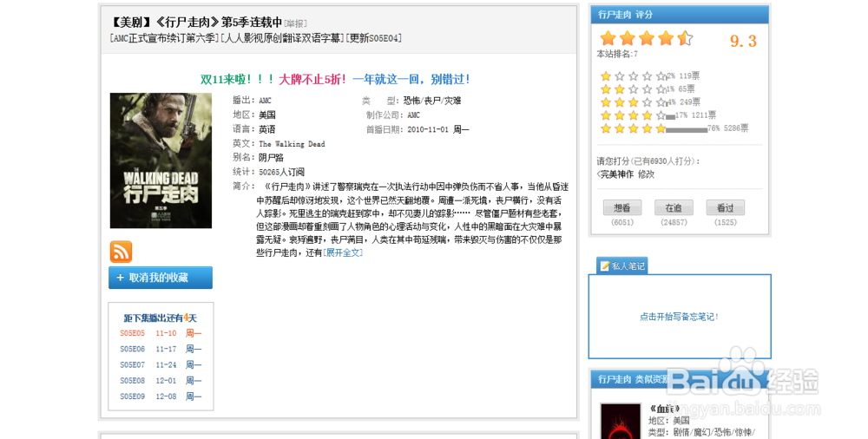Click the 举报 report link
Screen dimensions: 868x439
tap(295, 23)
